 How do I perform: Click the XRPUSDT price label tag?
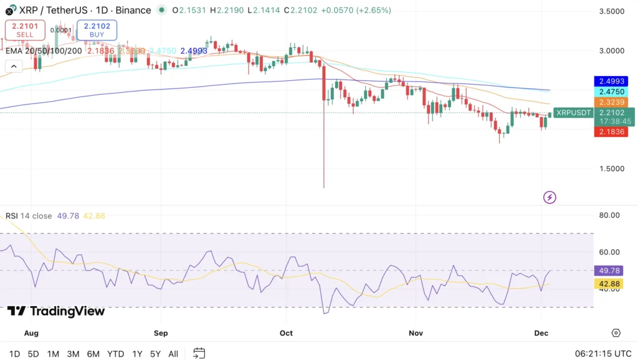coord(573,113)
